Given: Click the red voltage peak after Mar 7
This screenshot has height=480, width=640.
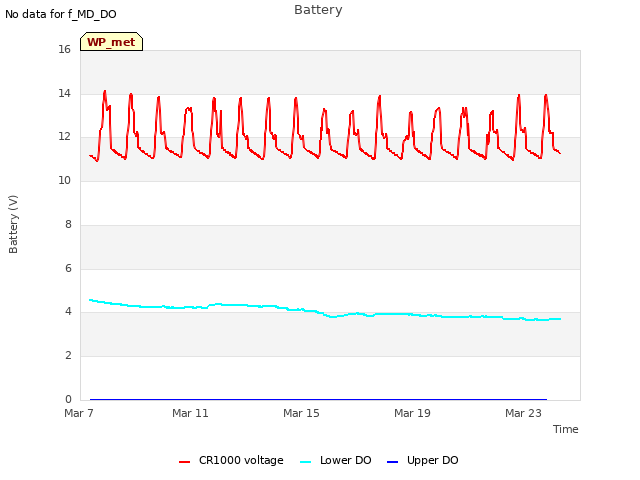Looking at the screenshot, I should click(x=105, y=91).
